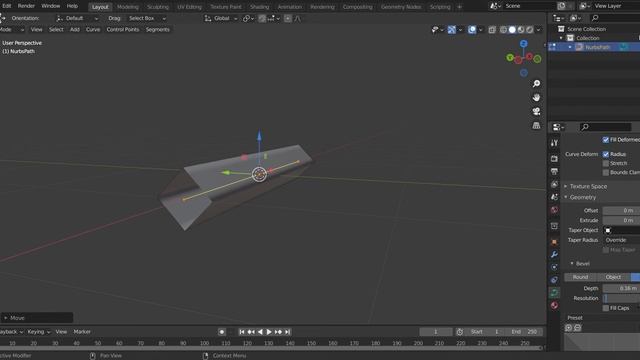
Task: Select rendered viewport shading
Action: pos(529,30)
